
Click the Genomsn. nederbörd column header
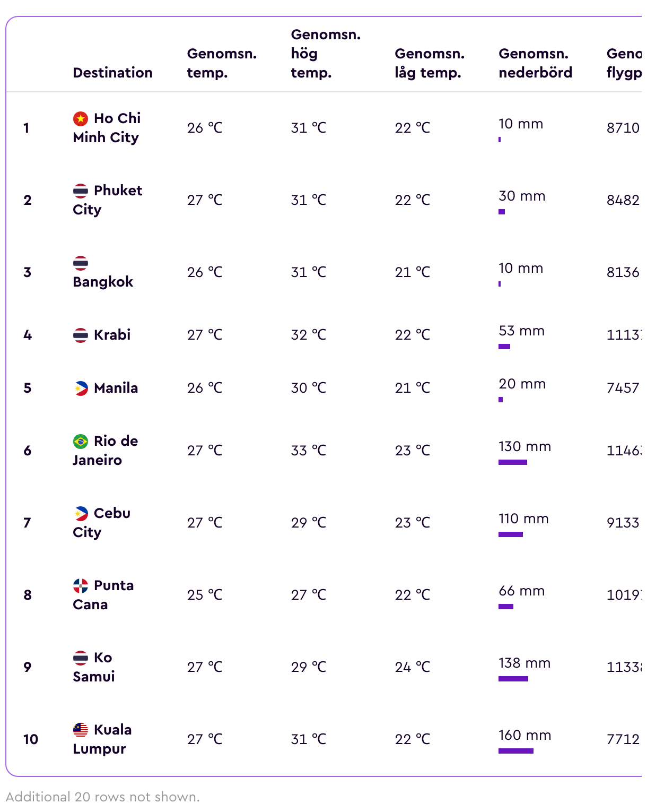tap(535, 63)
